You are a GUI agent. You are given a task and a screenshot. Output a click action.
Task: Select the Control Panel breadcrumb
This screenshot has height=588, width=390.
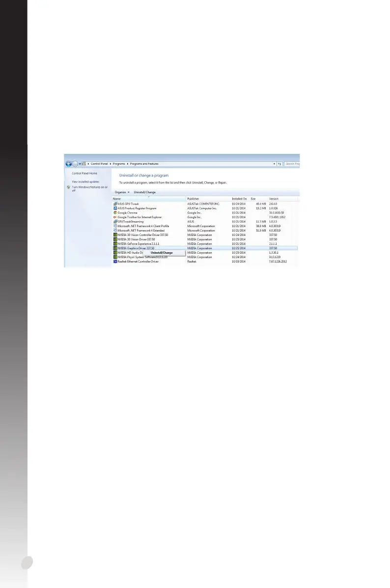99,164
